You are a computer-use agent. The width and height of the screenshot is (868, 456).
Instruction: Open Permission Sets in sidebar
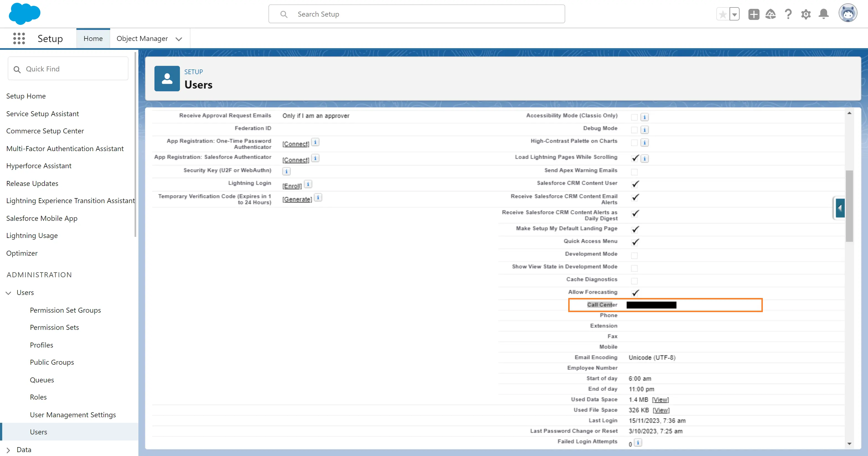[x=54, y=327]
